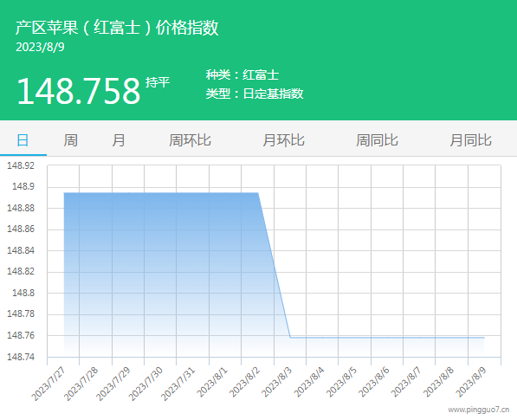Viewport: 517px width, 420px height.
Task: Click 种类:红富士 label
Action: (x=242, y=74)
